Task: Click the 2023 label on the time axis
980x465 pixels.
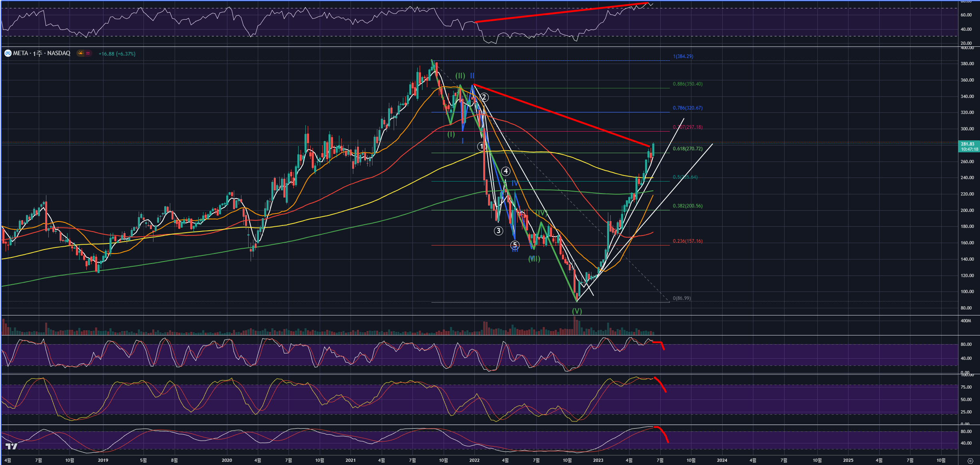Action: pos(598,460)
